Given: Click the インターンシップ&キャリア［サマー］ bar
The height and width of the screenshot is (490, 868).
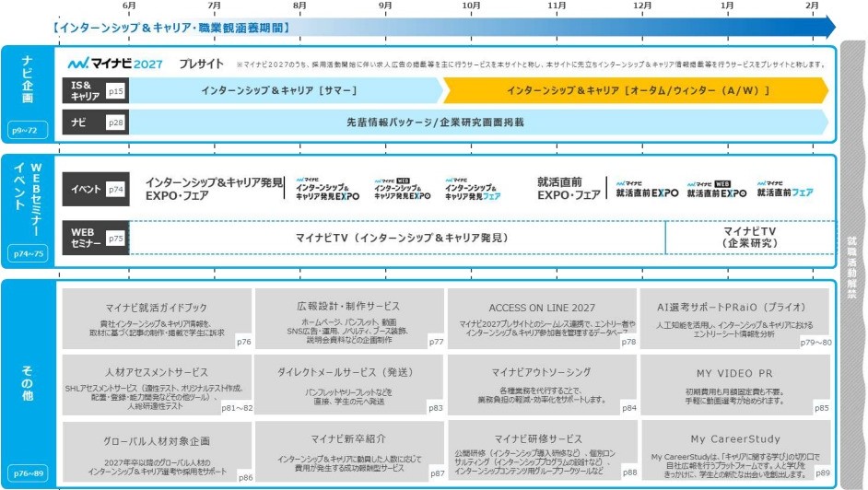Looking at the screenshot, I should point(285,90).
